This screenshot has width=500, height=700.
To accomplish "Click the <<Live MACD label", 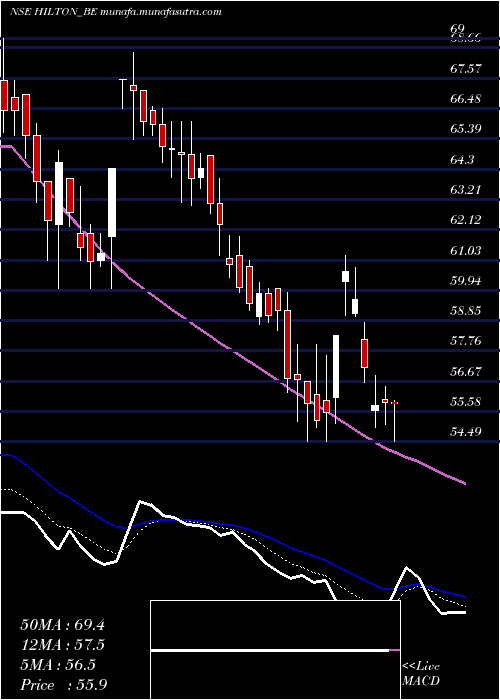I will coord(421,674).
